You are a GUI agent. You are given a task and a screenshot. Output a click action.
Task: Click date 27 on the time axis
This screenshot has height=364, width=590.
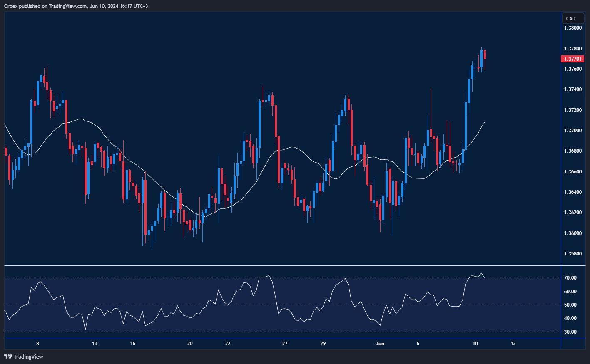[285, 344]
